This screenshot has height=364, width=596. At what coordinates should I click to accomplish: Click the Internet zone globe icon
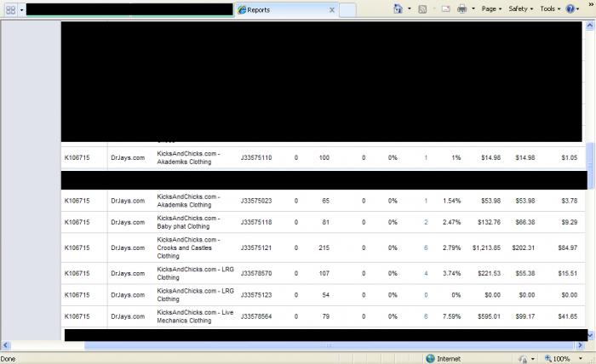(430, 359)
